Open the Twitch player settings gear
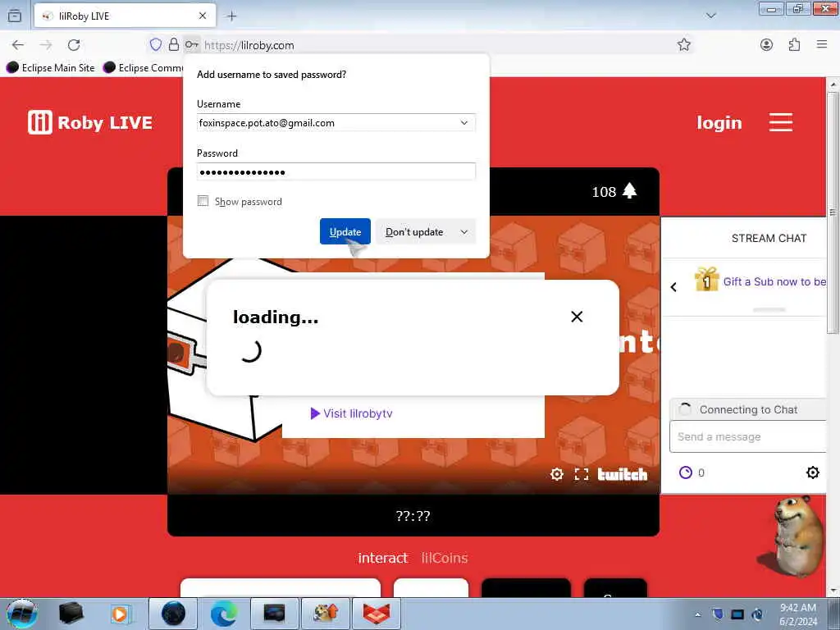 pyautogui.click(x=557, y=474)
